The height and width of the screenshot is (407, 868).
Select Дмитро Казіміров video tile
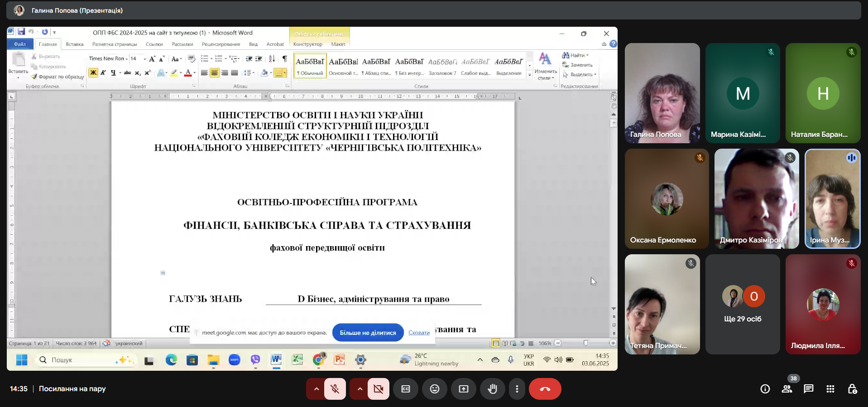pos(756,199)
